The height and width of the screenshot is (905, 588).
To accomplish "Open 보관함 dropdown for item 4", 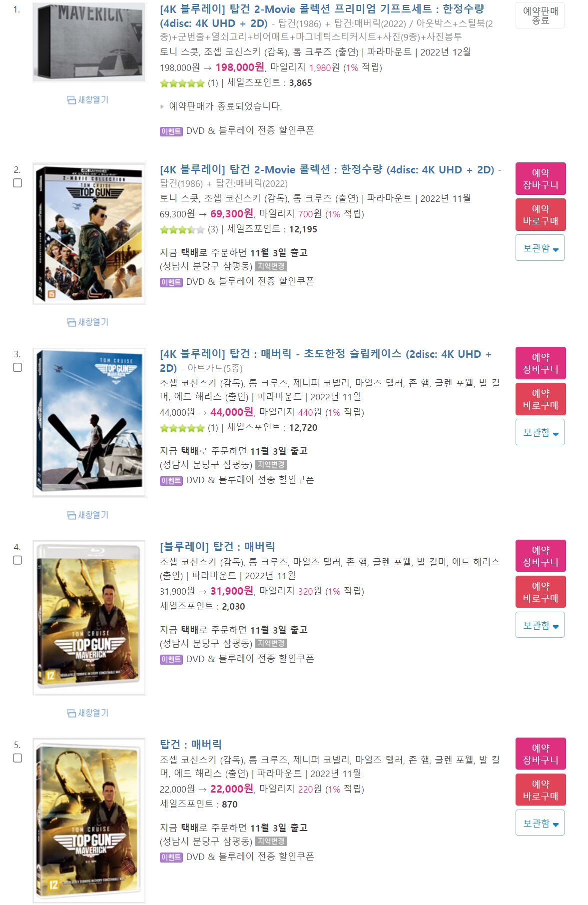I will pos(540,625).
